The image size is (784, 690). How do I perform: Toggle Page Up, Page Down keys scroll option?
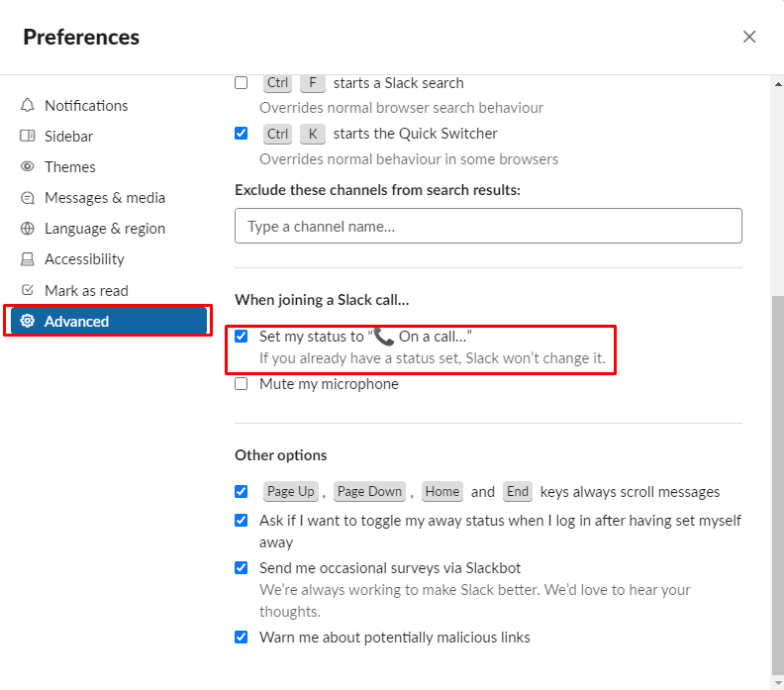[242, 492]
